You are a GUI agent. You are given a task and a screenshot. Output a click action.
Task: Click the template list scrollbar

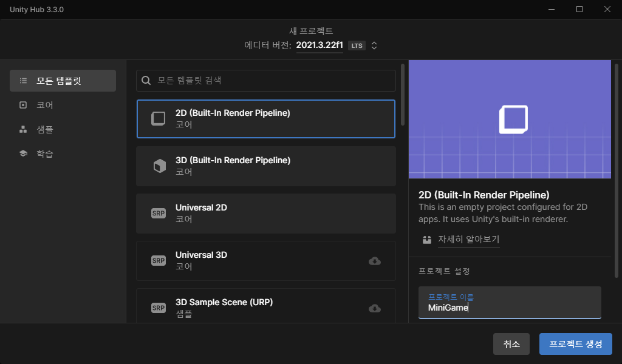[x=403, y=94]
